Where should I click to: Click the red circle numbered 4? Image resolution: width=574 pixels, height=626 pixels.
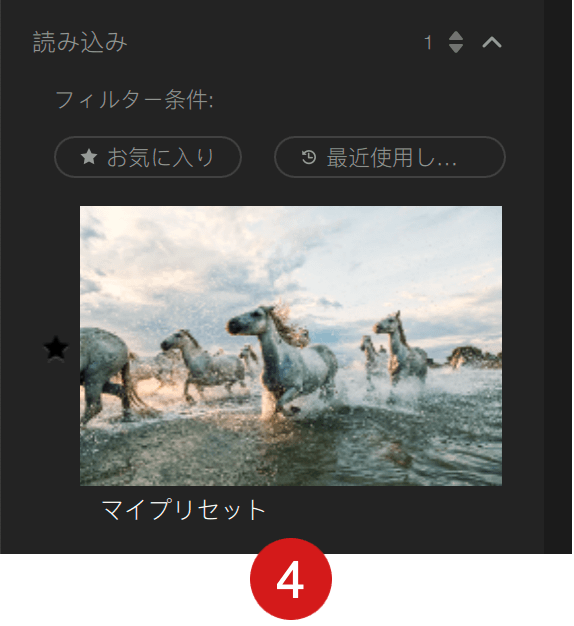291,579
